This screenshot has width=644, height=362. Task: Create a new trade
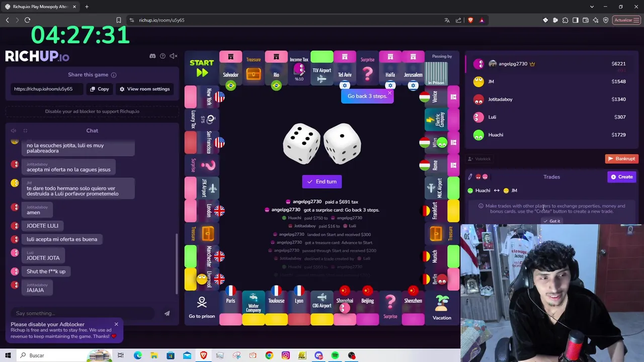point(622,177)
